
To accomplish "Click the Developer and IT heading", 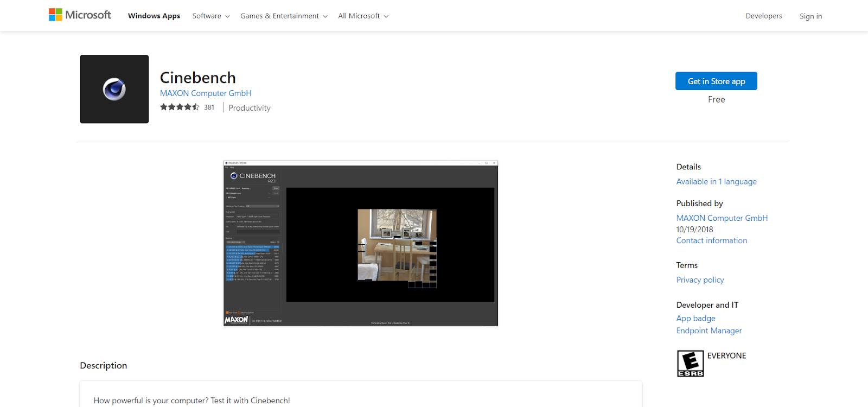I will pos(707,305).
